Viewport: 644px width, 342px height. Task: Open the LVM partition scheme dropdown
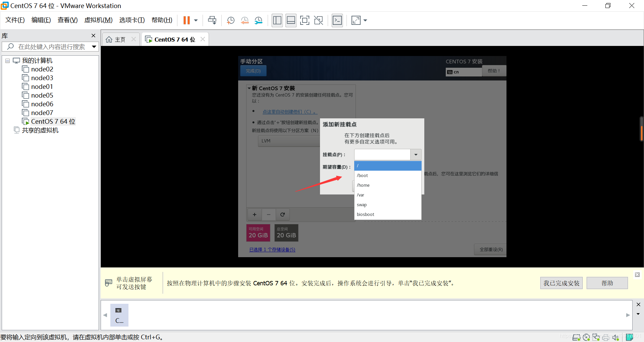[x=289, y=141]
